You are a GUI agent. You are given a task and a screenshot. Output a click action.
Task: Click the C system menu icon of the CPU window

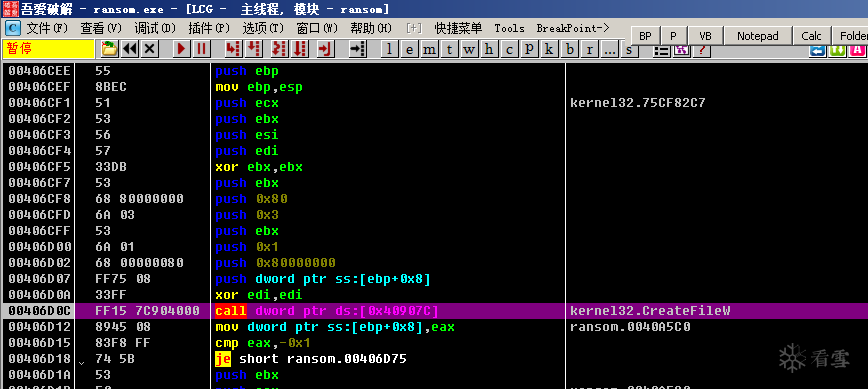pyautogui.click(x=12, y=28)
